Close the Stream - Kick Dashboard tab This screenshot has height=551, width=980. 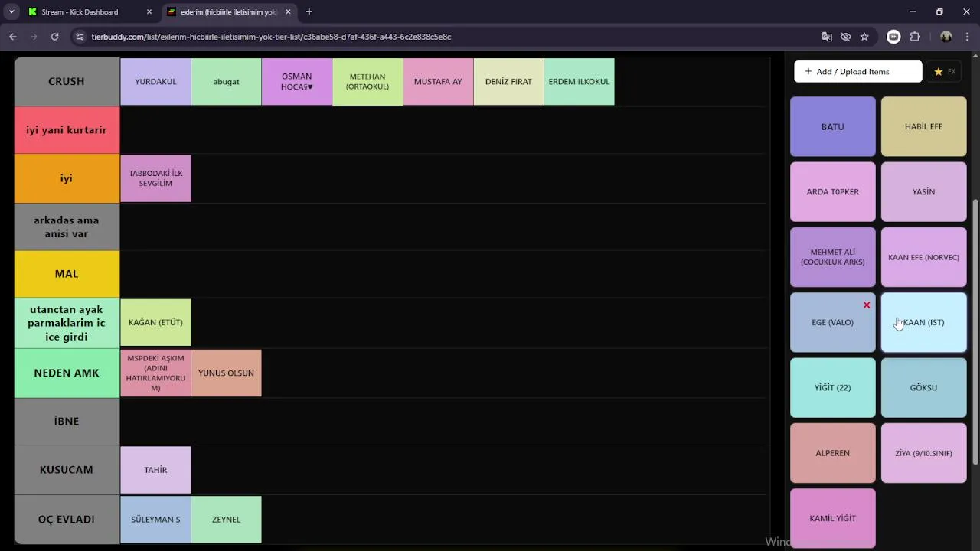pos(149,12)
